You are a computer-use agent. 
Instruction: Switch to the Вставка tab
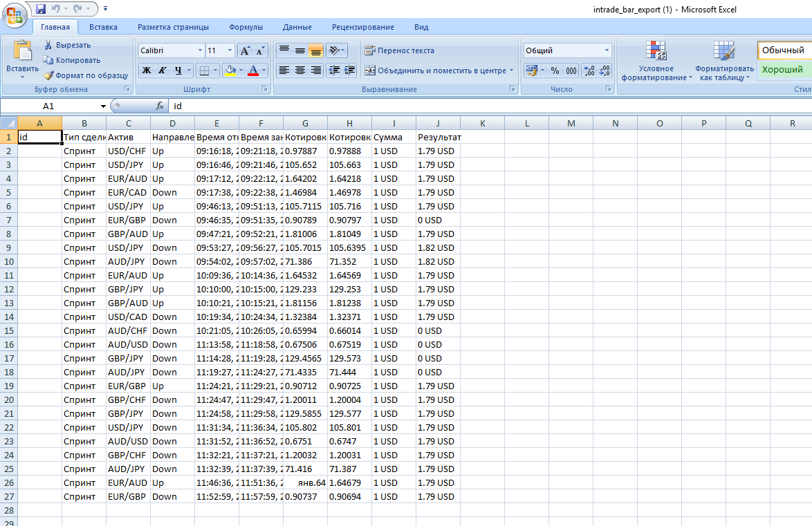(103, 27)
